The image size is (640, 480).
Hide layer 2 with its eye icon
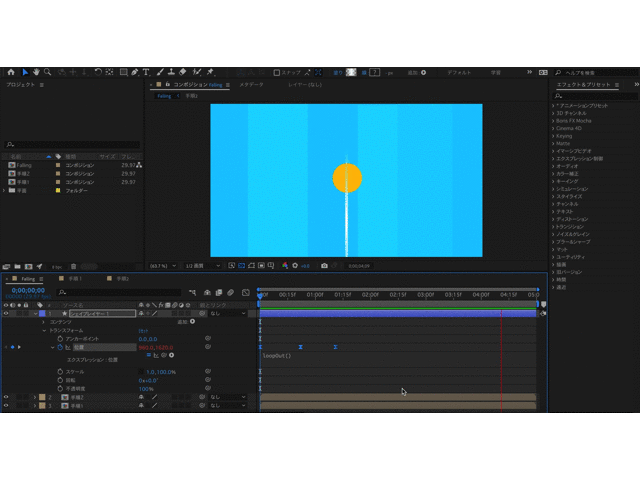click(7, 397)
